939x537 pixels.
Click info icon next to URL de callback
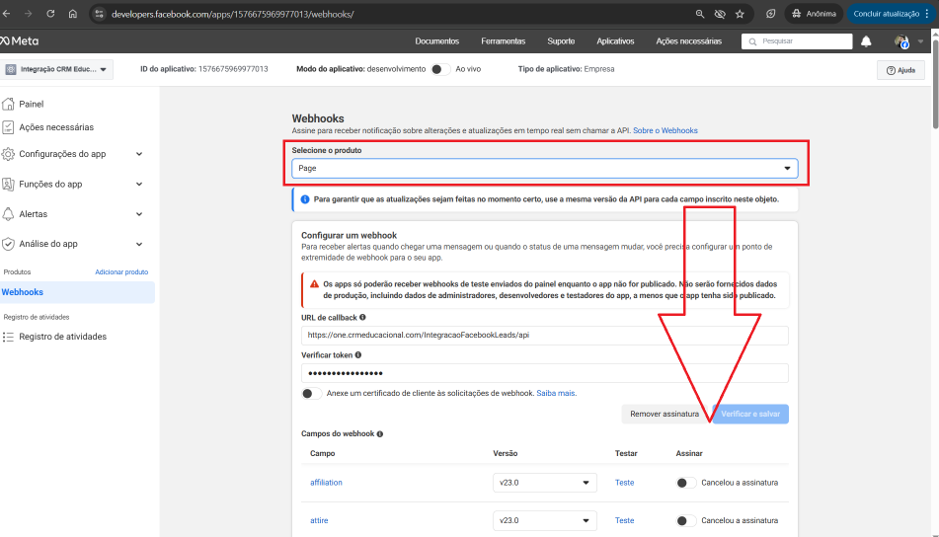362,317
